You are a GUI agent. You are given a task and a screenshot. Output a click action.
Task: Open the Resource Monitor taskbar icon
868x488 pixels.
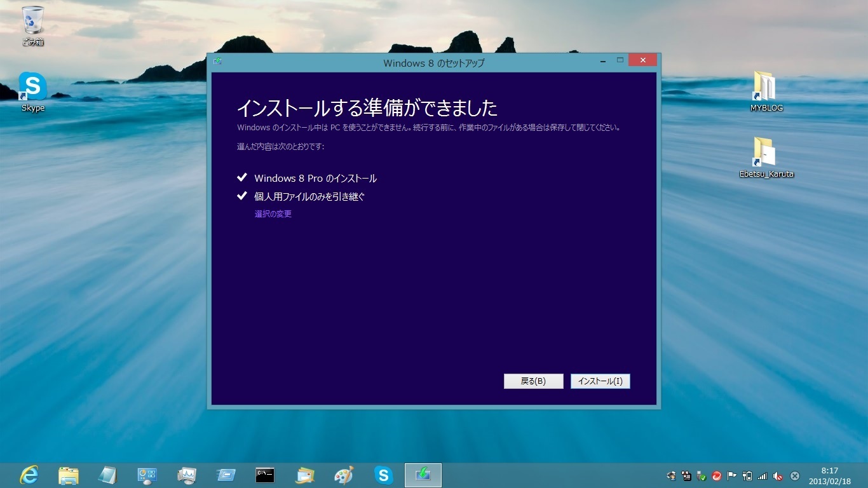(187, 475)
